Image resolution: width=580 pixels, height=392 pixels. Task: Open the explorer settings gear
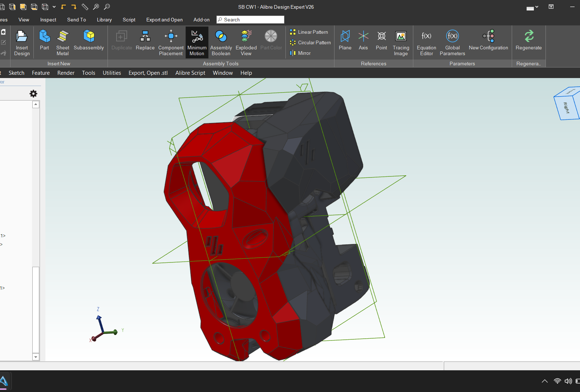33,94
